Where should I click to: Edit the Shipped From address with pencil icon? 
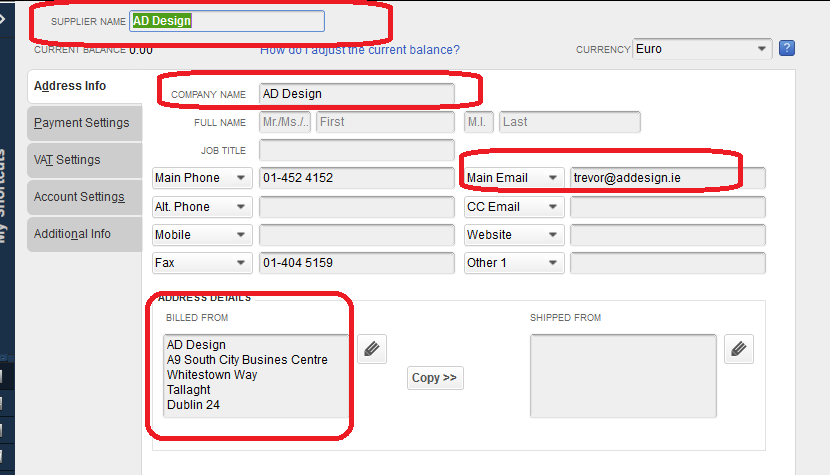[738, 348]
